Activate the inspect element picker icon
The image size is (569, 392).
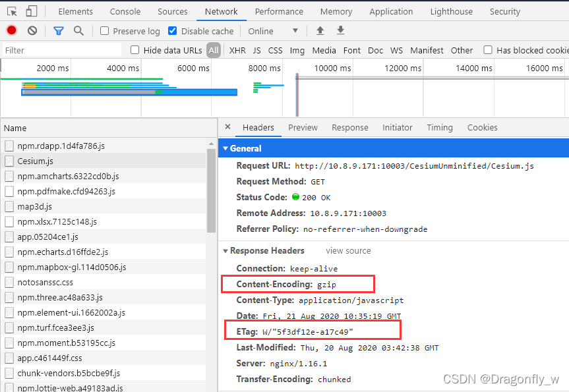point(12,12)
